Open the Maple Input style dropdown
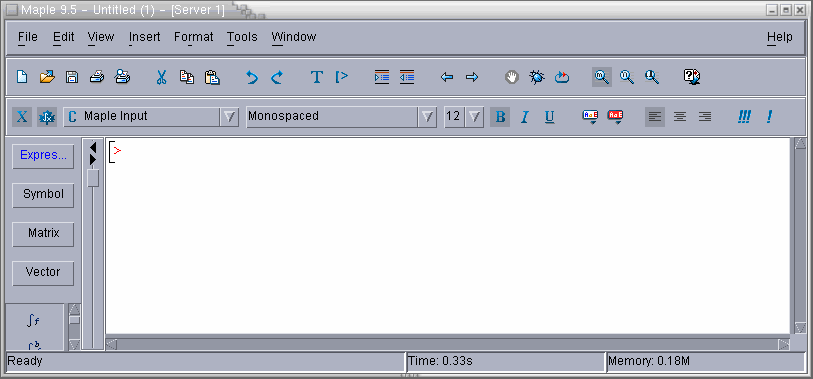 coord(230,117)
